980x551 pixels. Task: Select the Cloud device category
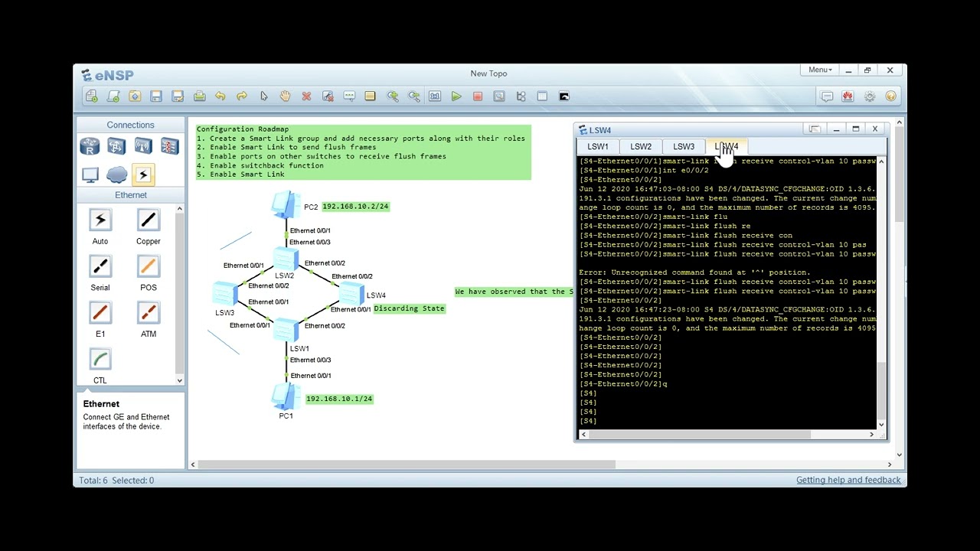point(116,175)
